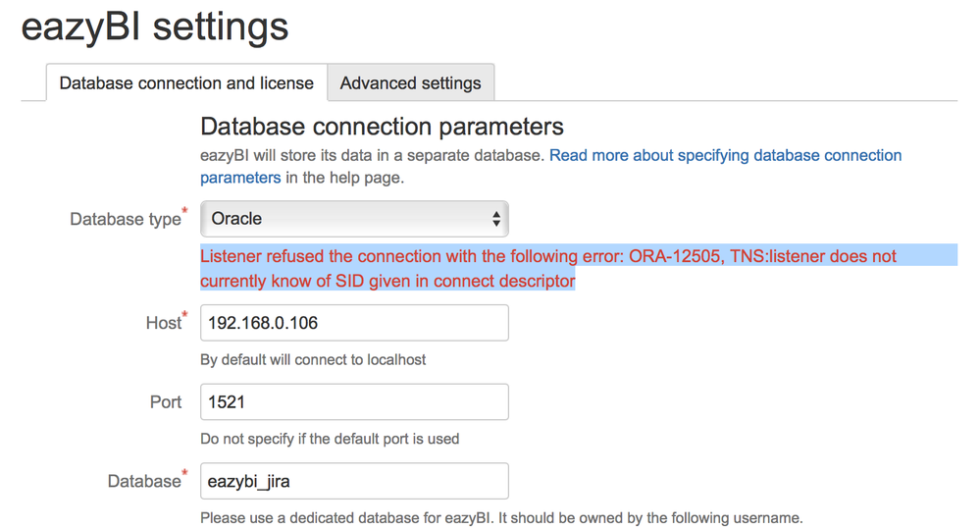Switch to the Advanced settings tab
The image size is (980, 528).
click(411, 82)
